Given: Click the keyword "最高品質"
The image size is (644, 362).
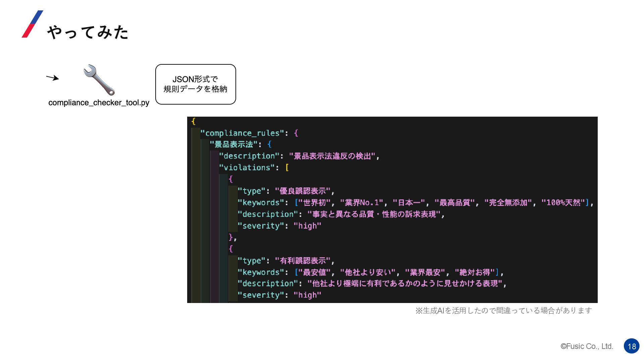Looking at the screenshot, I should 454,202.
